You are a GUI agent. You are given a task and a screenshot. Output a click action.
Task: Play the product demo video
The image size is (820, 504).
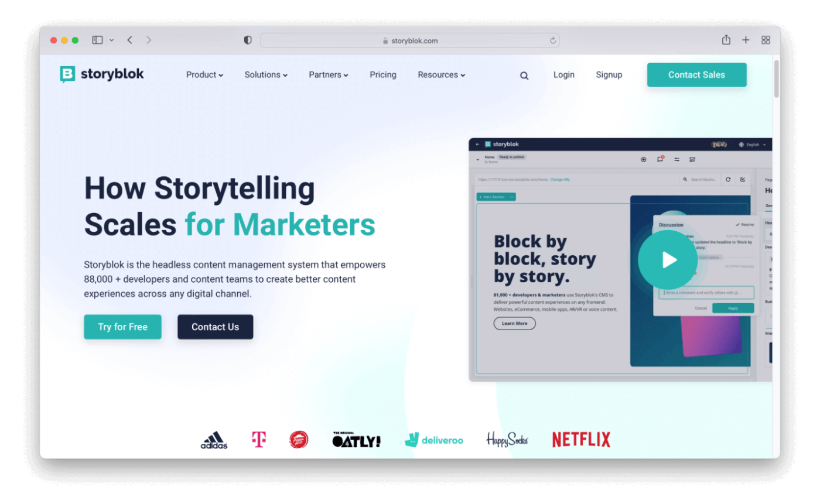pos(668,260)
